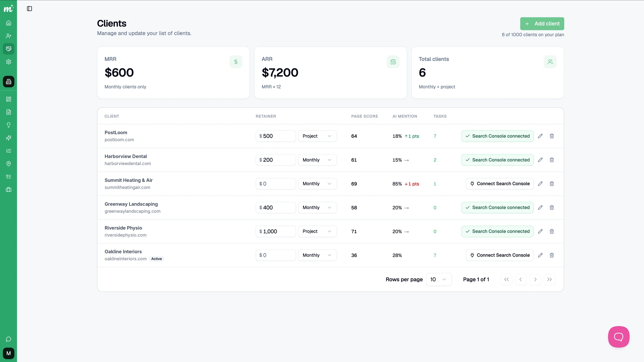Go to last page button
Viewport: 644px width, 362px height.
click(549, 280)
